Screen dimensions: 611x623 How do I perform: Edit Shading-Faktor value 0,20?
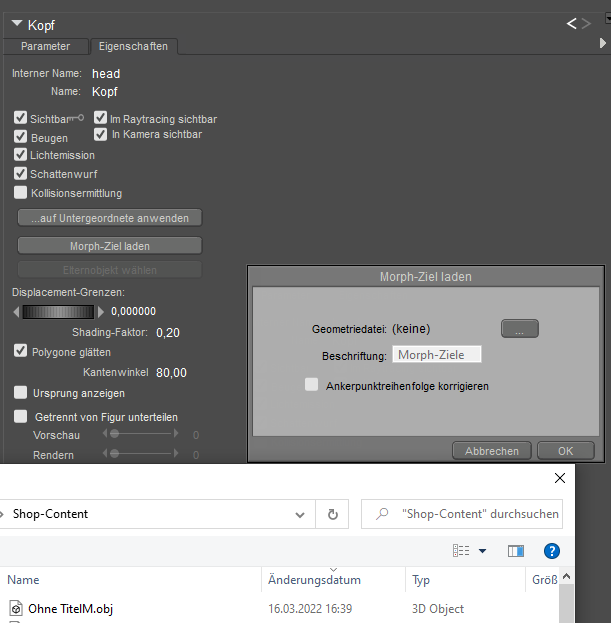pyautogui.click(x=168, y=333)
